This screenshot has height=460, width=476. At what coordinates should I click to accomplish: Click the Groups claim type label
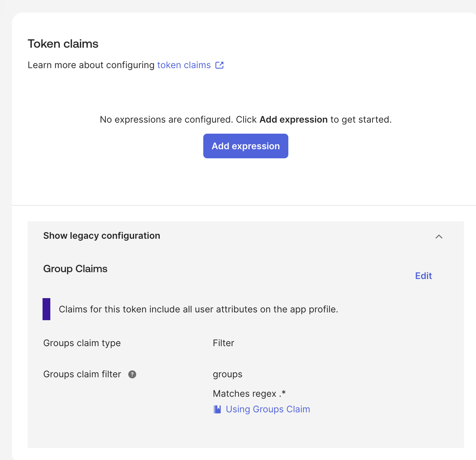(x=82, y=343)
